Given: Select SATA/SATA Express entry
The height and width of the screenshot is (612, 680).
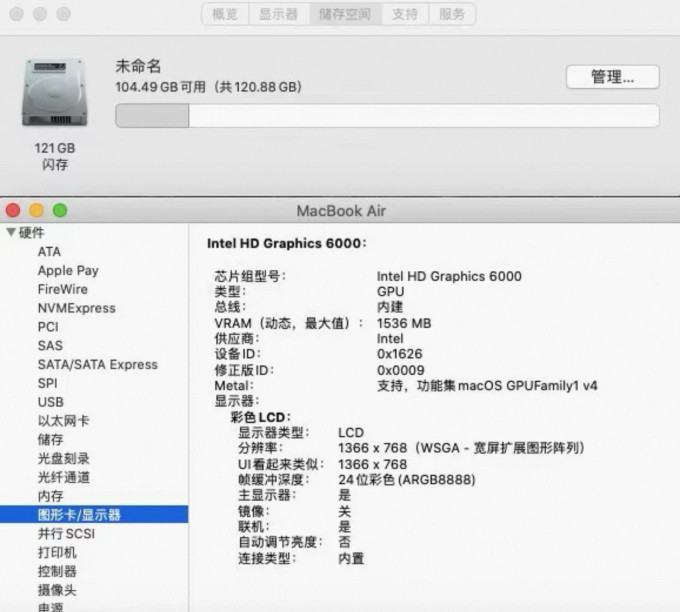Looking at the screenshot, I should tap(98, 364).
